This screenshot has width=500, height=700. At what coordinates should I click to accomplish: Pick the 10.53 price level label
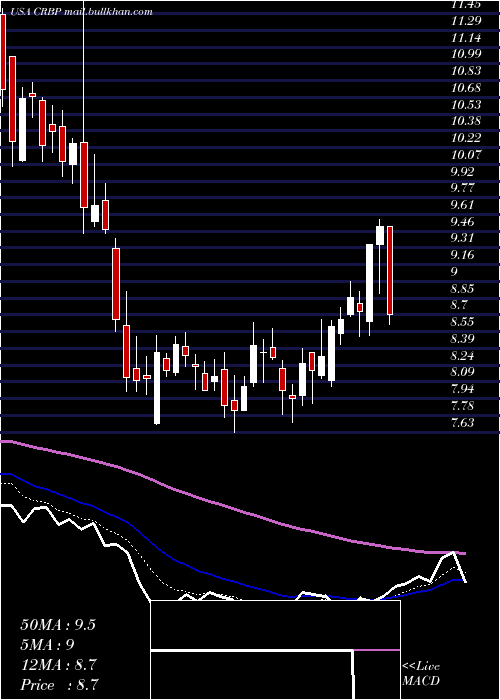pyautogui.click(x=466, y=104)
